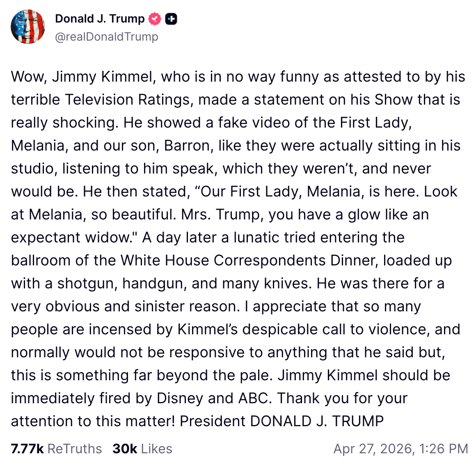Click the "President DONALD J. TRUMP" signature
The height and width of the screenshot is (466, 476).
[x=281, y=421]
